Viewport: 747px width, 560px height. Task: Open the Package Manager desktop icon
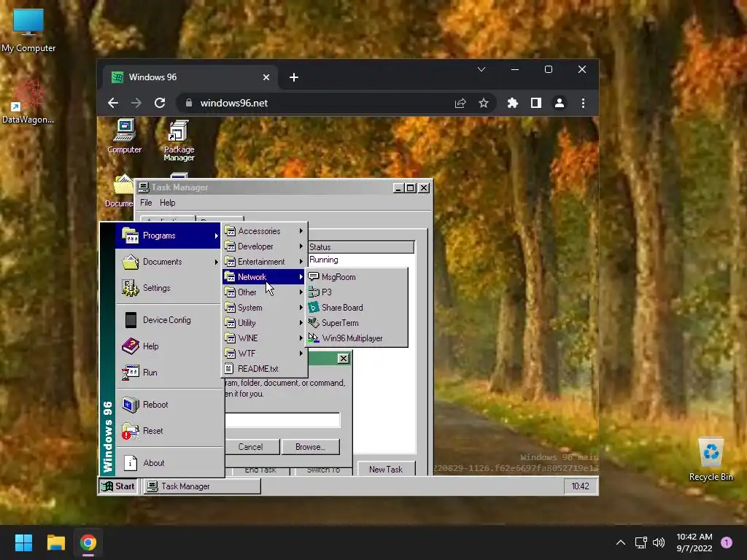pos(179,141)
